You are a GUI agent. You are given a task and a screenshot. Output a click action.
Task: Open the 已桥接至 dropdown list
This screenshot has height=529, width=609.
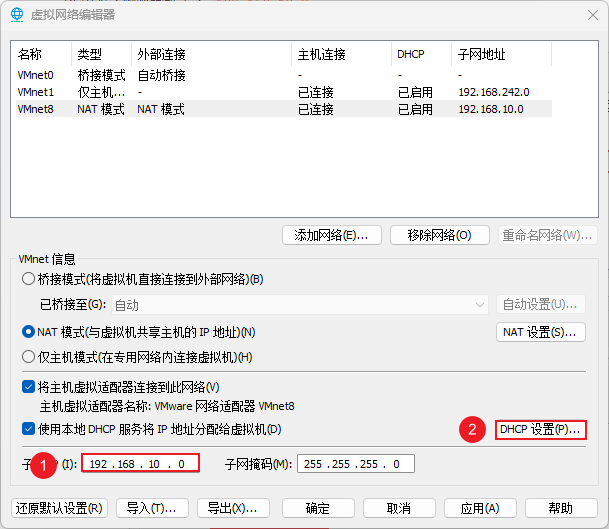pos(298,304)
